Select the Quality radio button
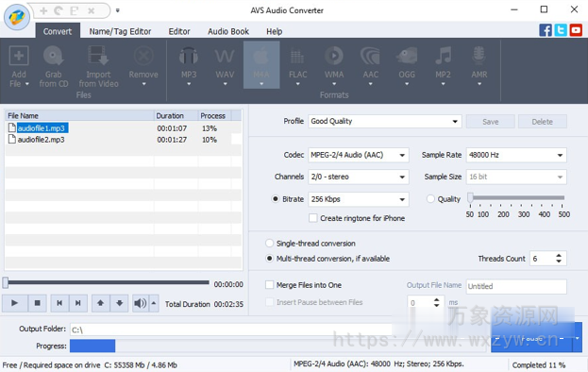Image resolution: width=588 pixels, height=372 pixels. [x=430, y=199]
